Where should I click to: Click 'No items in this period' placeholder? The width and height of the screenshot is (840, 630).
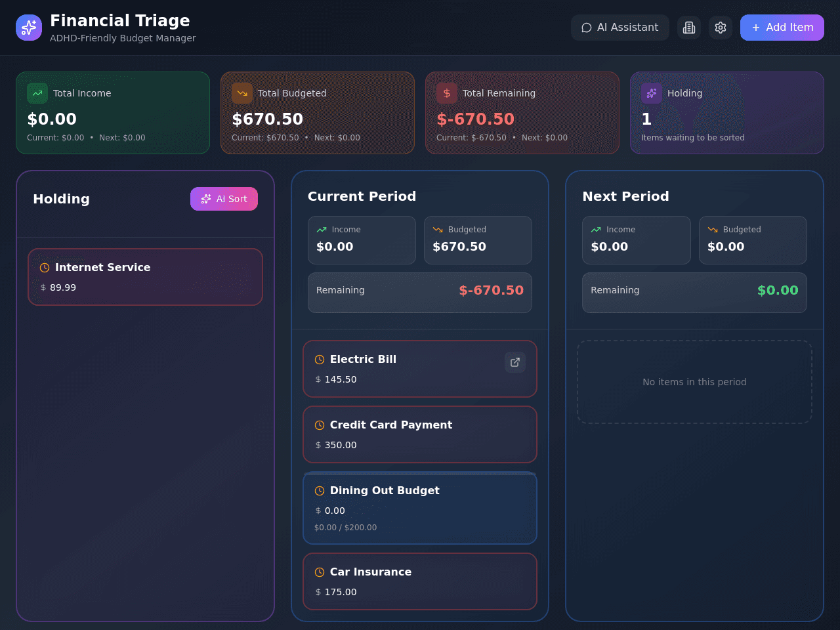pos(694,382)
